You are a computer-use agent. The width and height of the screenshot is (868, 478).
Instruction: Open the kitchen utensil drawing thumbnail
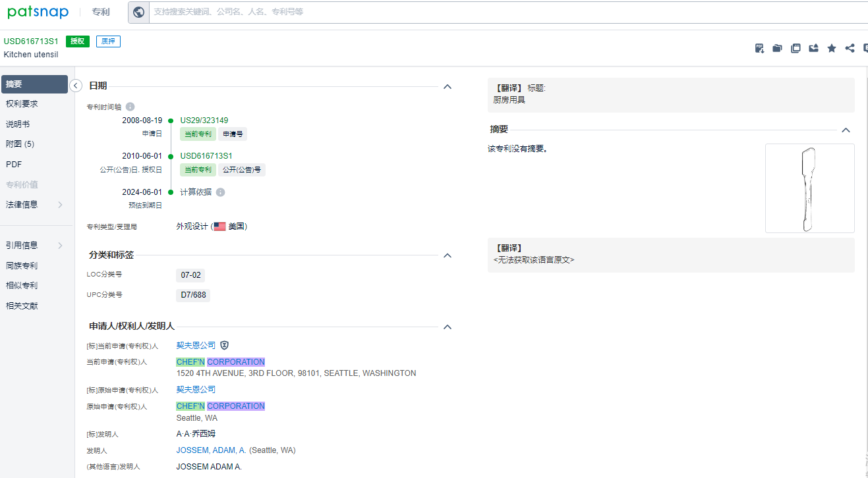[x=809, y=188]
